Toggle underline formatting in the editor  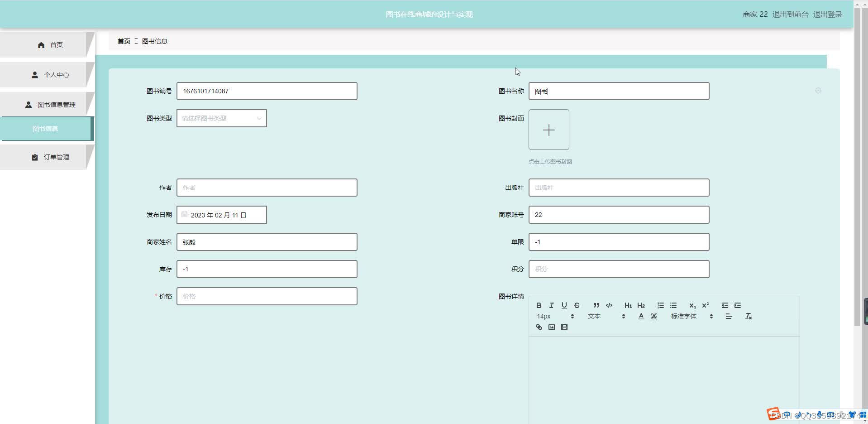[564, 305]
